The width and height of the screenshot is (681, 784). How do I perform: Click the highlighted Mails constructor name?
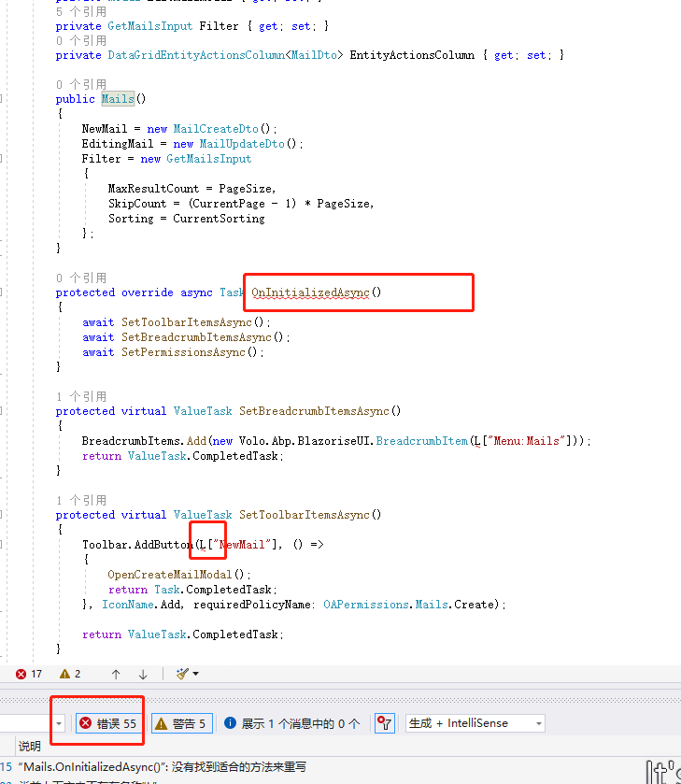click(118, 99)
